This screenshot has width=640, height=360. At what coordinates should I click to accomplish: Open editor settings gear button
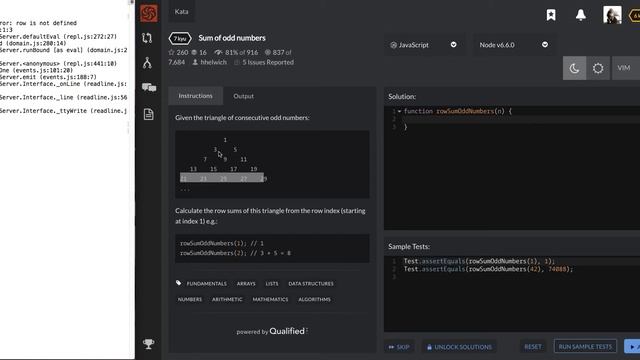598,68
